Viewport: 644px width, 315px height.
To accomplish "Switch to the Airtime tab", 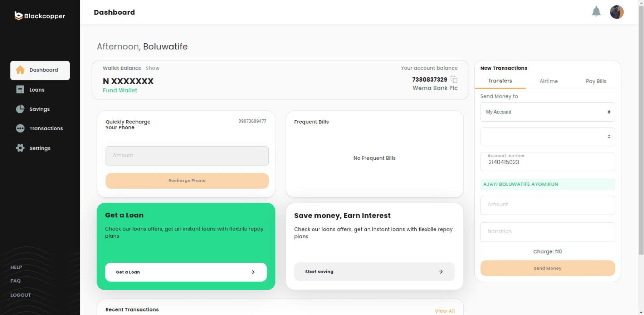I will [x=548, y=81].
